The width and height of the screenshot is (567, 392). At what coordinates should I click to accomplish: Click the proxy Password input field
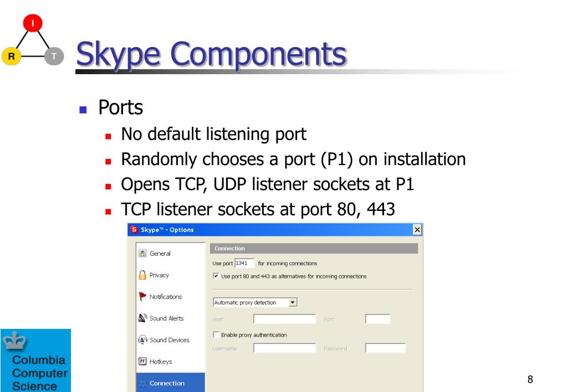pyautogui.click(x=385, y=348)
